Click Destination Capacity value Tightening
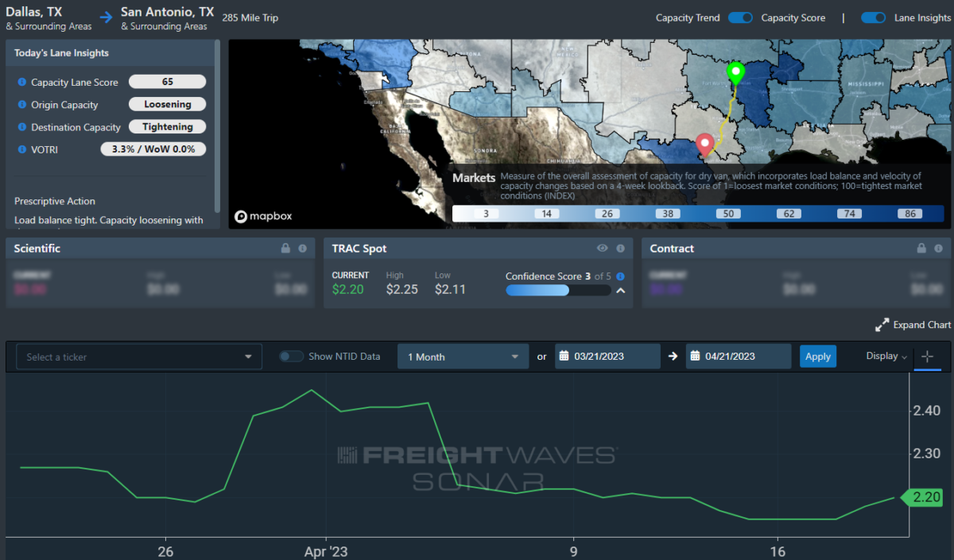The image size is (954, 560). click(x=167, y=126)
